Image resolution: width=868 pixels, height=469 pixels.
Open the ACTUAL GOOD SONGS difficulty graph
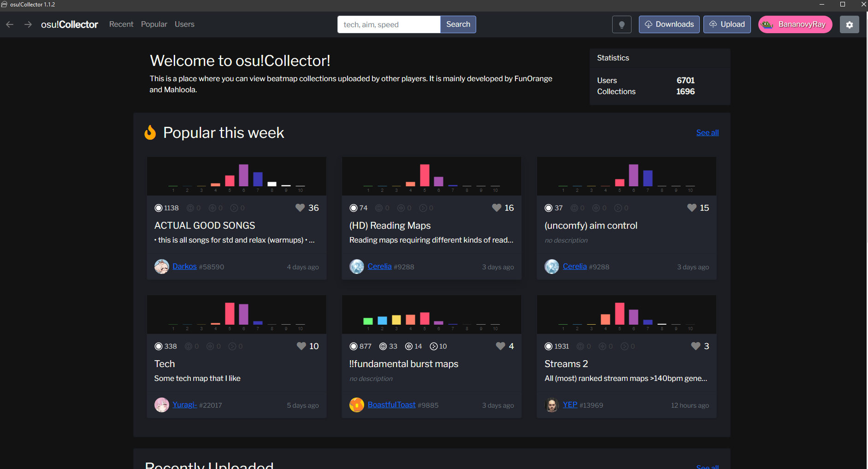(x=236, y=176)
